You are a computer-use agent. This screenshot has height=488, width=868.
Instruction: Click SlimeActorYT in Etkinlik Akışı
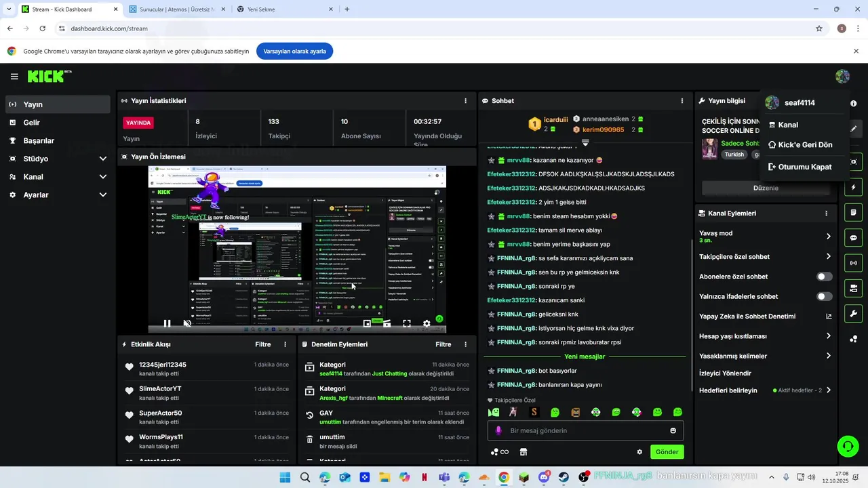pyautogui.click(x=160, y=389)
